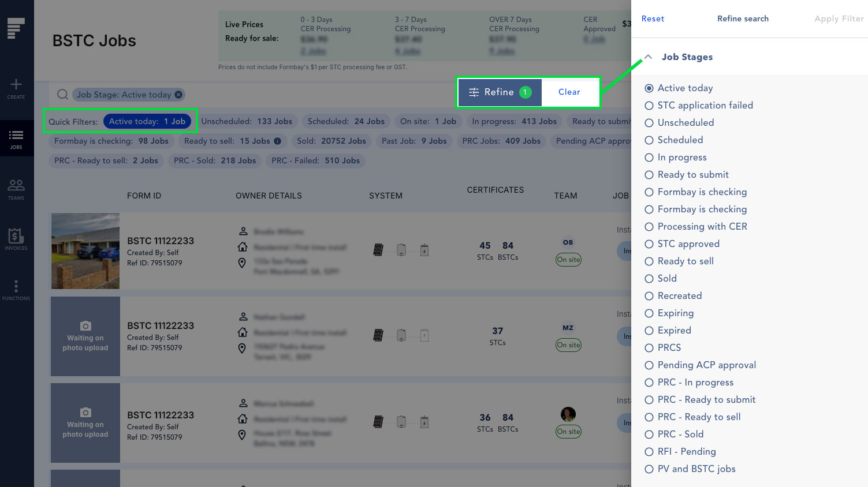Open the Invoices sidebar icon
868x487 pixels.
(16, 236)
